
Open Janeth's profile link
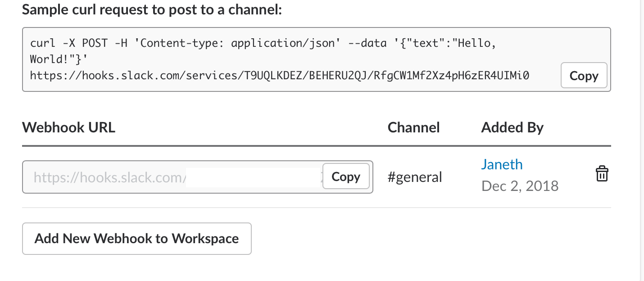tap(502, 164)
